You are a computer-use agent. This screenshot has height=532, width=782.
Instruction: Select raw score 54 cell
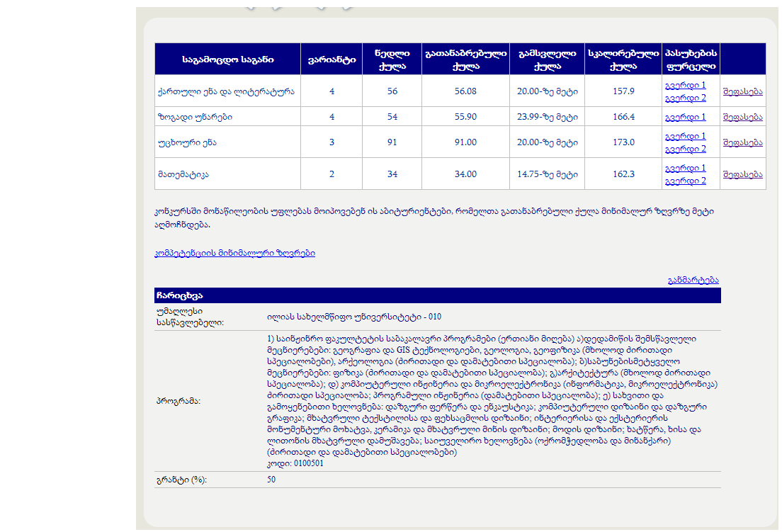pyautogui.click(x=392, y=117)
